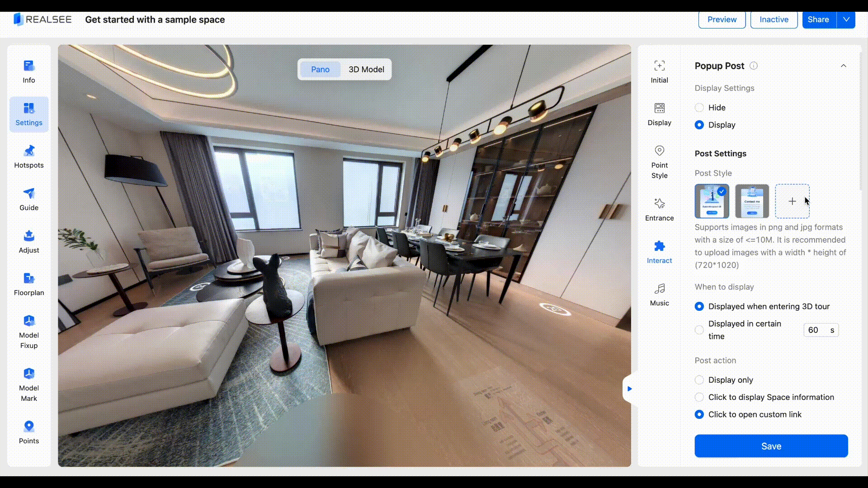Select the second post style thumbnail

(752, 201)
